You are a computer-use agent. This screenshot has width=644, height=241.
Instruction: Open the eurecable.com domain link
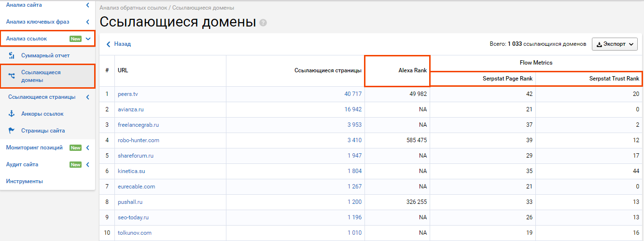point(136,187)
